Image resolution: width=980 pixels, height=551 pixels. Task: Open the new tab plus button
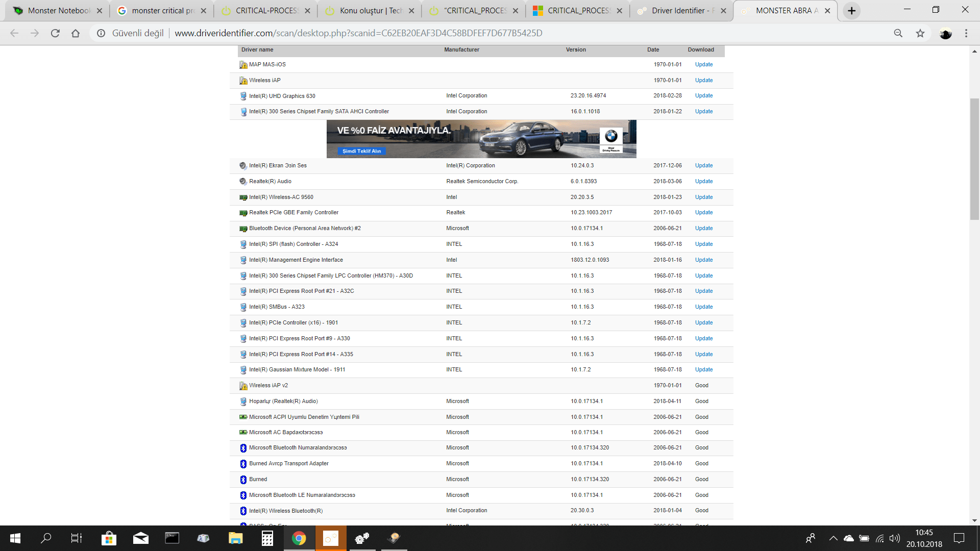(x=851, y=11)
